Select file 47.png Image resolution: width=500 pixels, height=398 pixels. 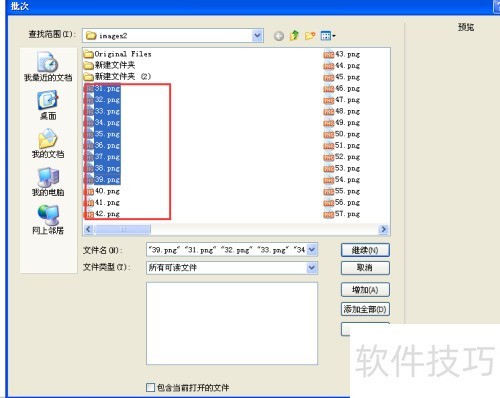342,100
